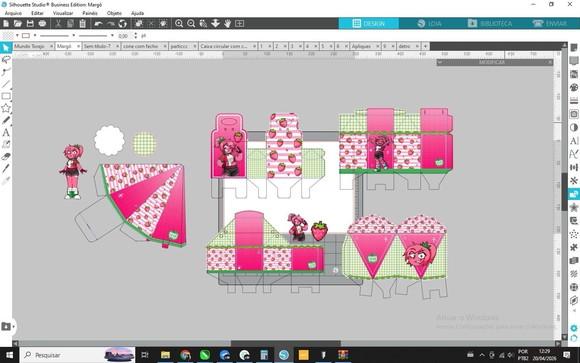Copy the selection with the Copy icon
Screen dimensions: 580x363
click(x=70, y=23)
